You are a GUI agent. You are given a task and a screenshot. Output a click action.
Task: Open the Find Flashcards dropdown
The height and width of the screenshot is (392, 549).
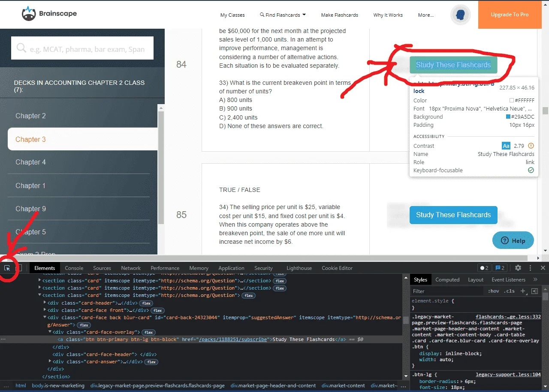[x=283, y=15]
